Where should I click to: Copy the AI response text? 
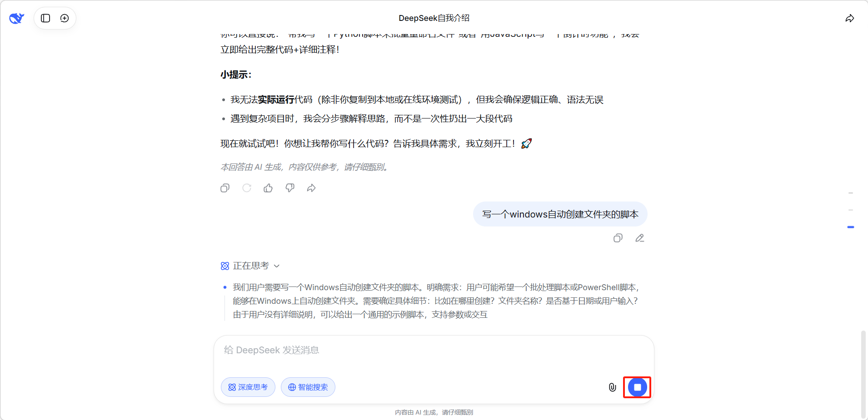coord(225,188)
